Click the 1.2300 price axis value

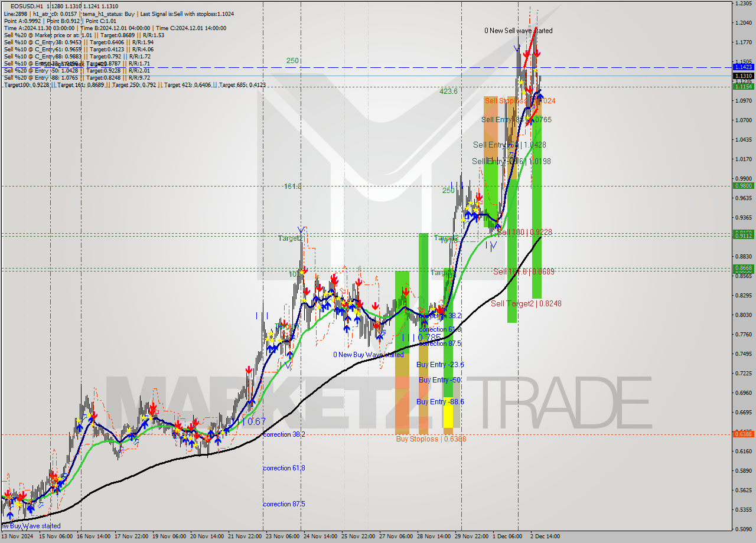point(743,4)
